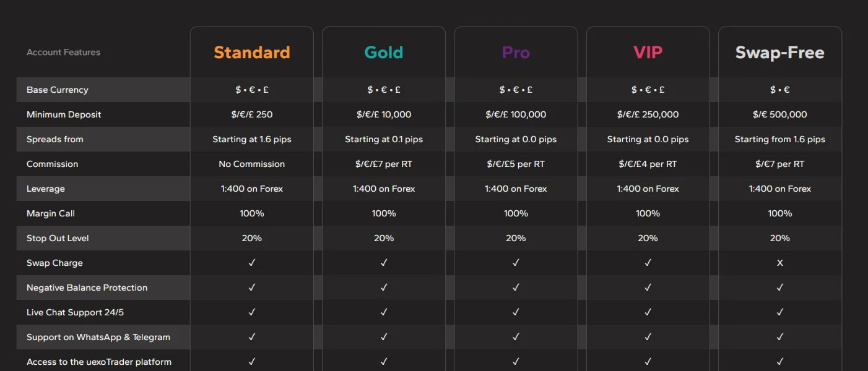
Task: Click the Swap Charge checkmark in Standard column
Action: (x=252, y=263)
